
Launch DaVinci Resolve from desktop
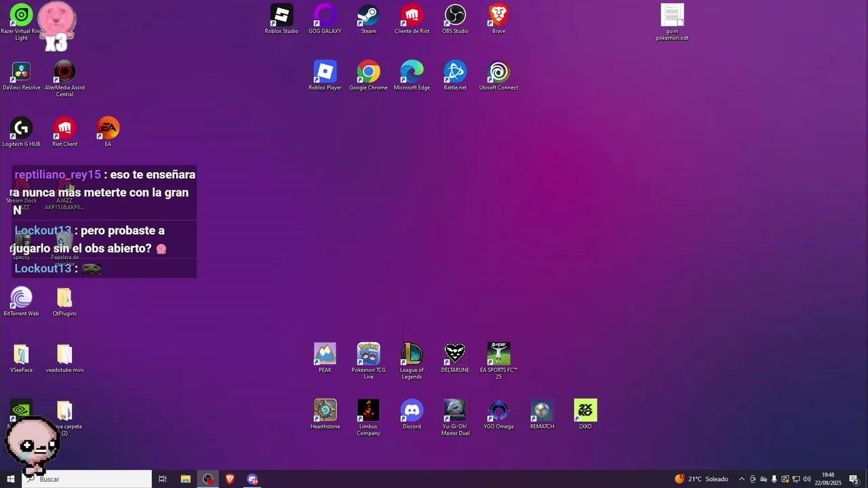click(22, 76)
